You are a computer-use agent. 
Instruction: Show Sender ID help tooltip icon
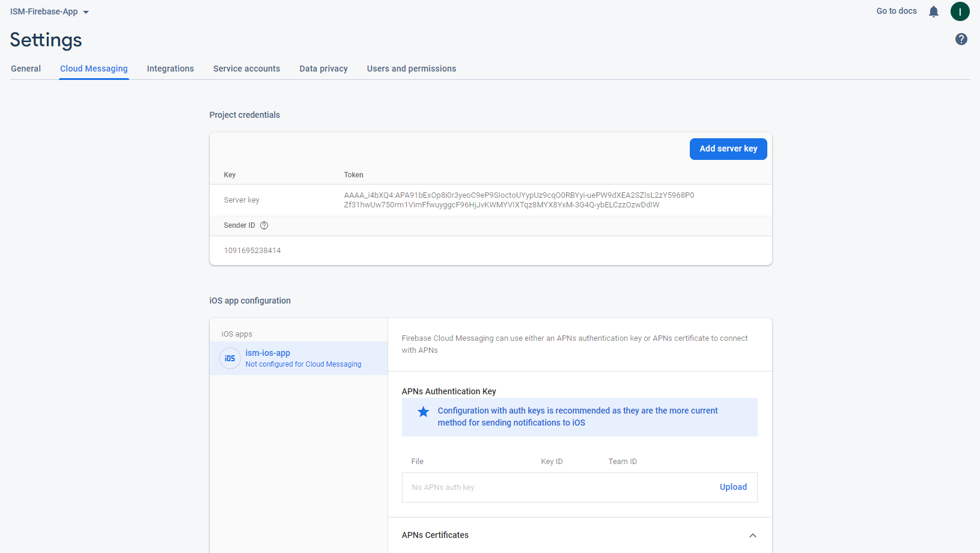[264, 225]
